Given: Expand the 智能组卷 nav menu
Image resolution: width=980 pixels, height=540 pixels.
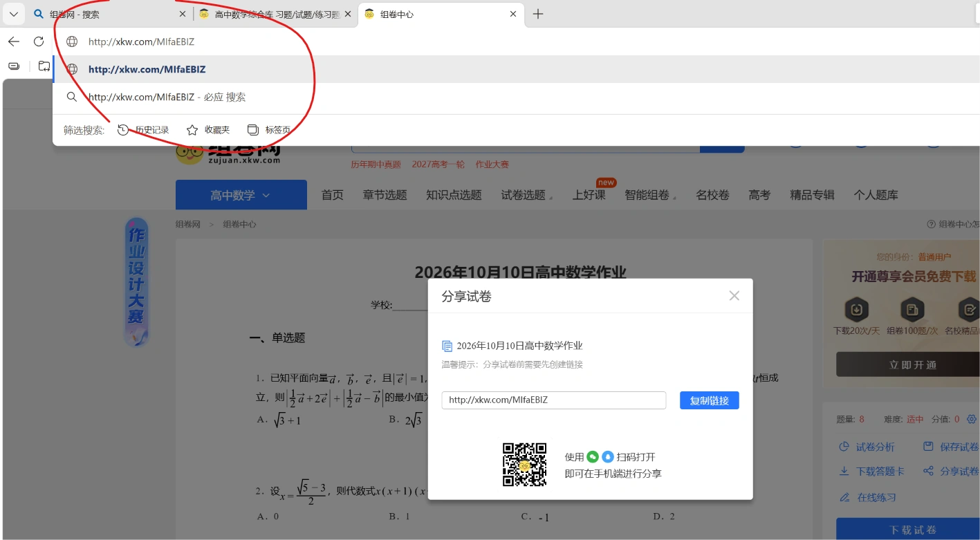Looking at the screenshot, I should (650, 195).
